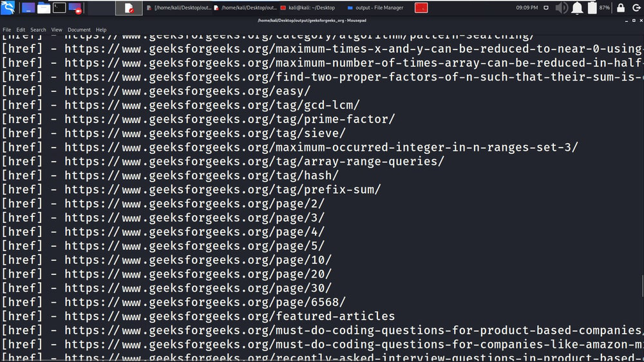Open the Kali applications menu icon

click(x=8, y=7)
